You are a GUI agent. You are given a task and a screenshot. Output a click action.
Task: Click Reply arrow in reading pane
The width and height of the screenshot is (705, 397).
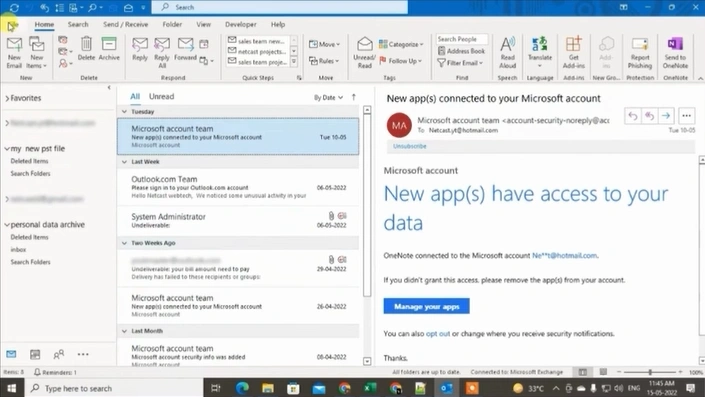[x=633, y=116]
